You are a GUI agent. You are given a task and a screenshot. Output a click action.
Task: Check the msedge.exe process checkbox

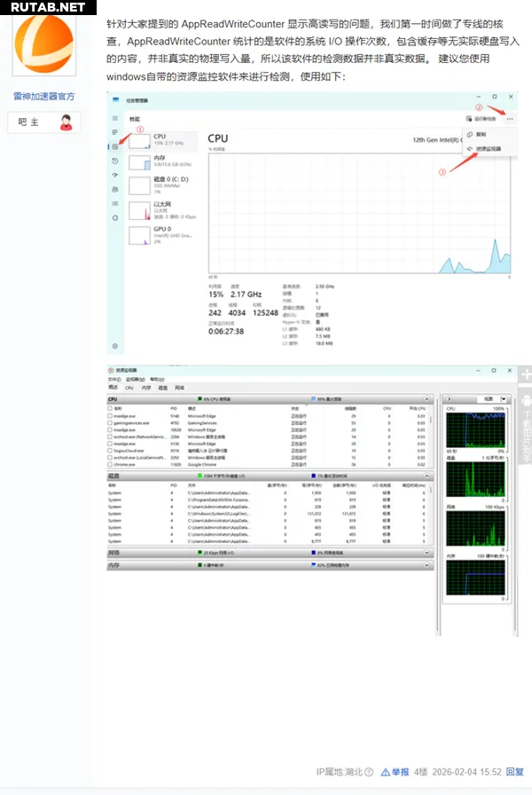tap(110, 416)
